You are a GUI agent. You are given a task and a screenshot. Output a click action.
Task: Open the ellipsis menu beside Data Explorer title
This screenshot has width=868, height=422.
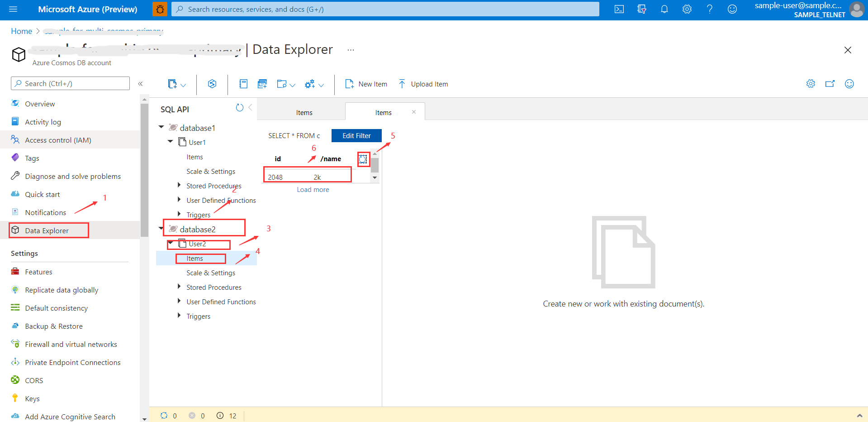(x=351, y=50)
